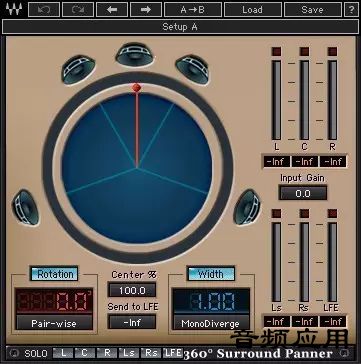
Task: Click the Waves logo icon
Action: pyautogui.click(x=14, y=9)
